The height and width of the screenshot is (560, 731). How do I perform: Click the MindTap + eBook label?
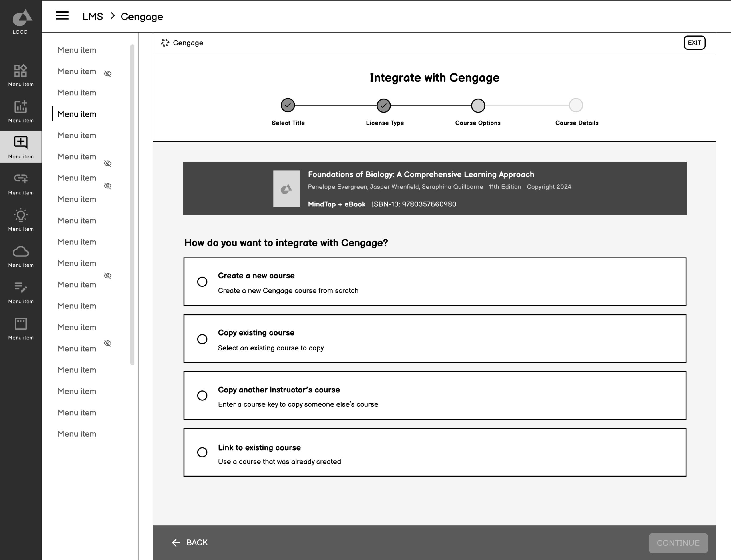(x=336, y=204)
